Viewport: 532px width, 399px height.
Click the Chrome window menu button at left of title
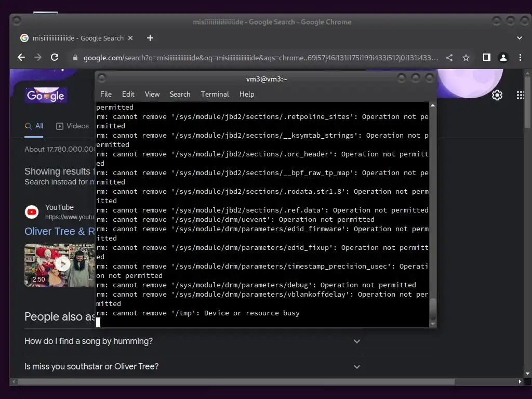tap(17, 21)
